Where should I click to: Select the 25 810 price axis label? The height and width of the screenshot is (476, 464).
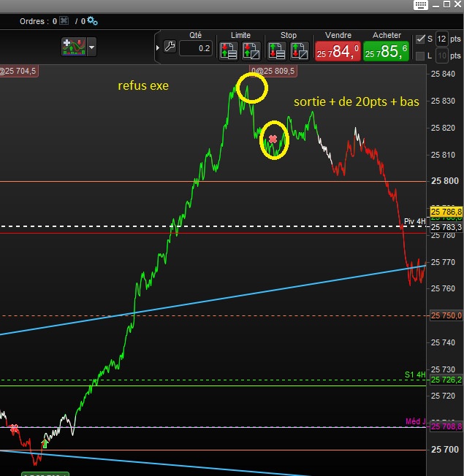click(x=443, y=155)
